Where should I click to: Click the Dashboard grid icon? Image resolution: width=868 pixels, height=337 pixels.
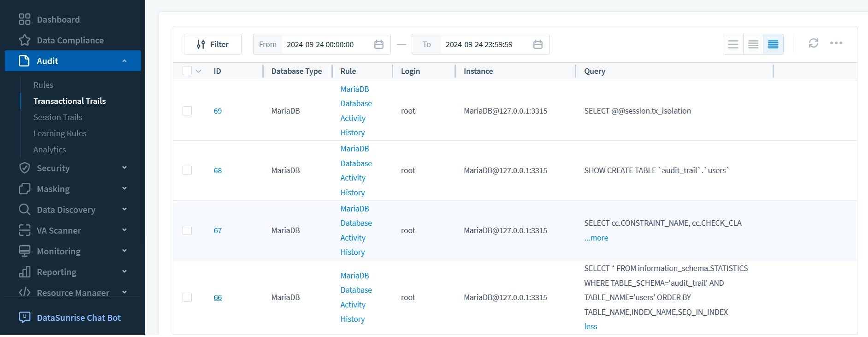click(24, 19)
